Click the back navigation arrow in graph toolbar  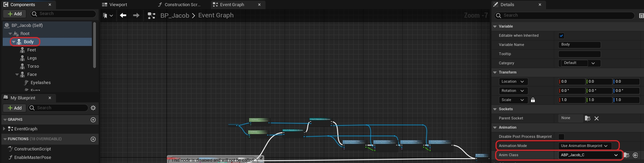[x=123, y=15]
